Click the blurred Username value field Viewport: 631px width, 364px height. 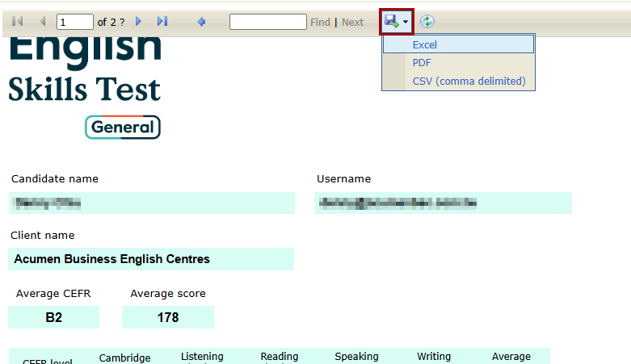point(443,203)
